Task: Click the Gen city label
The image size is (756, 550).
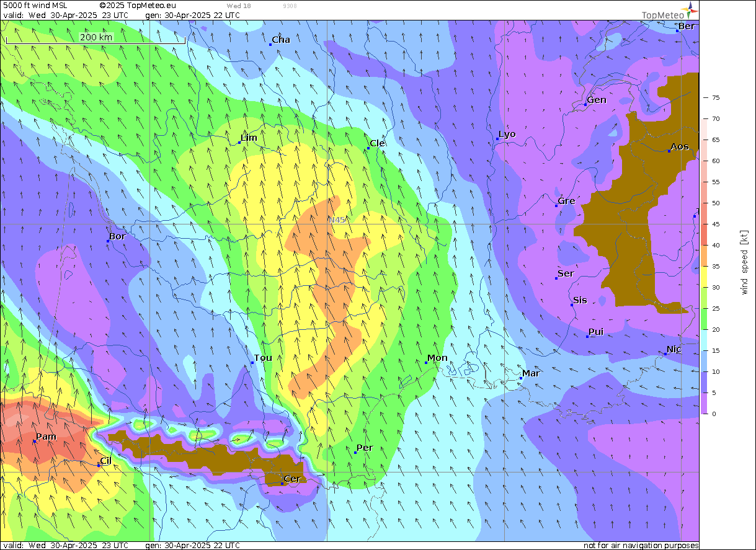Action: click(597, 100)
